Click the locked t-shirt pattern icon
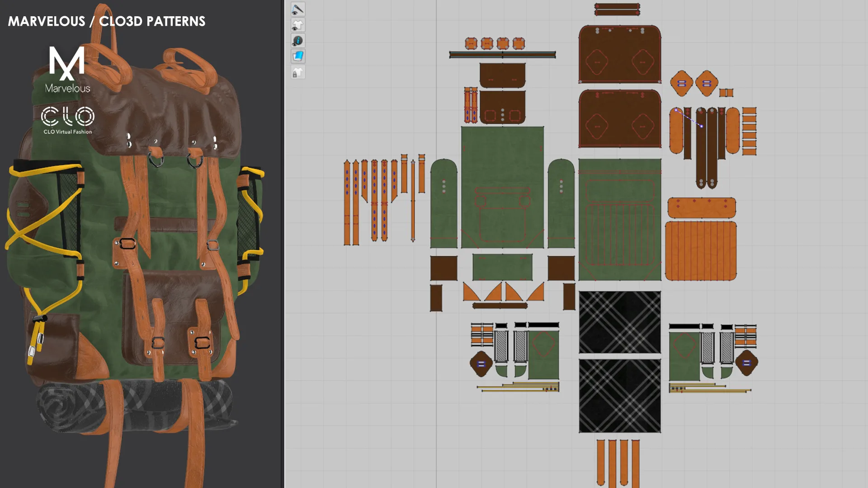Screen dimensions: 868x488 pos(298,72)
